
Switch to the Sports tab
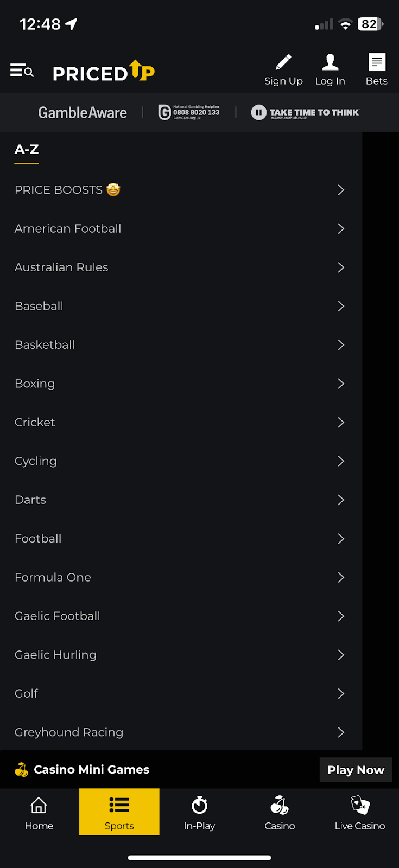click(119, 812)
